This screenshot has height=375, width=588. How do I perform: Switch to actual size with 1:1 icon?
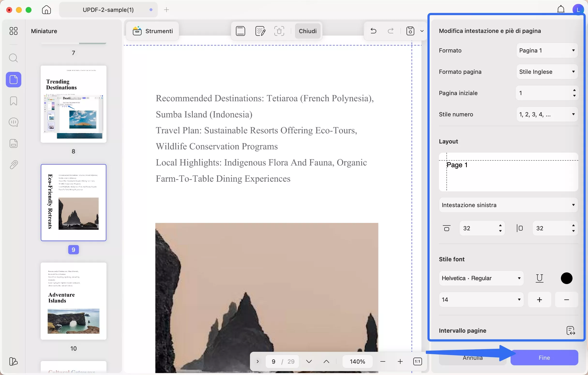click(x=418, y=361)
